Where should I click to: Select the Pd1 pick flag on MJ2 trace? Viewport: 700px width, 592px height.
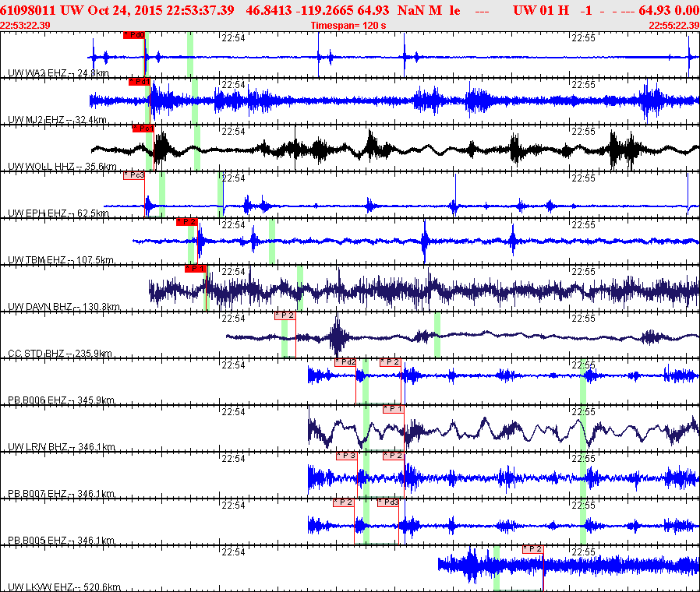140,82
